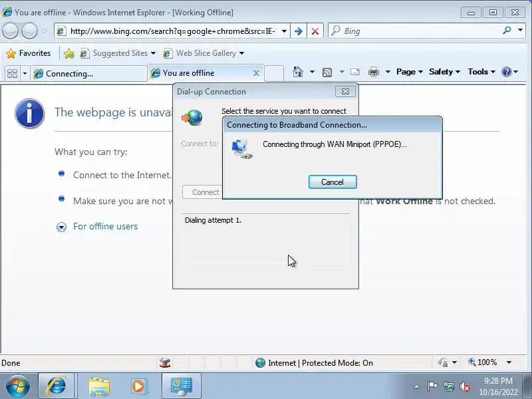Open the Favorites center
This screenshot has height=399, width=532.
[29, 53]
